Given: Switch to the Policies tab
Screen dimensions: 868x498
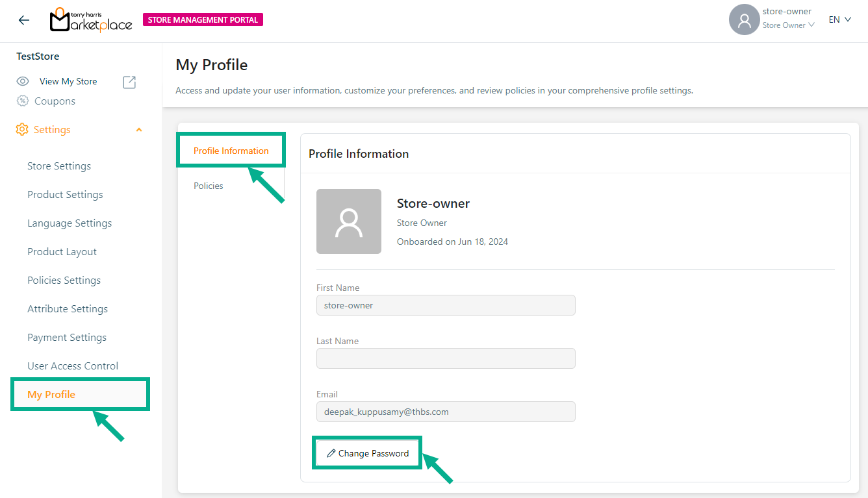Looking at the screenshot, I should pos(208,186).
